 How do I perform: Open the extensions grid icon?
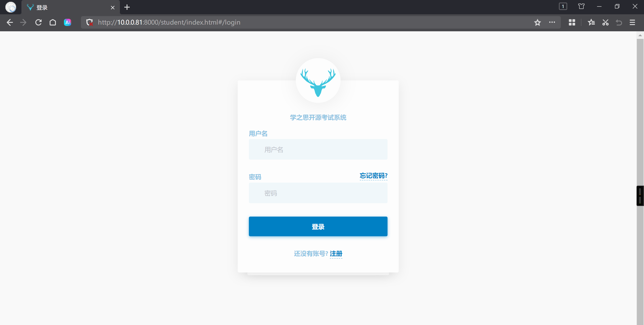[x=572, y=23]
